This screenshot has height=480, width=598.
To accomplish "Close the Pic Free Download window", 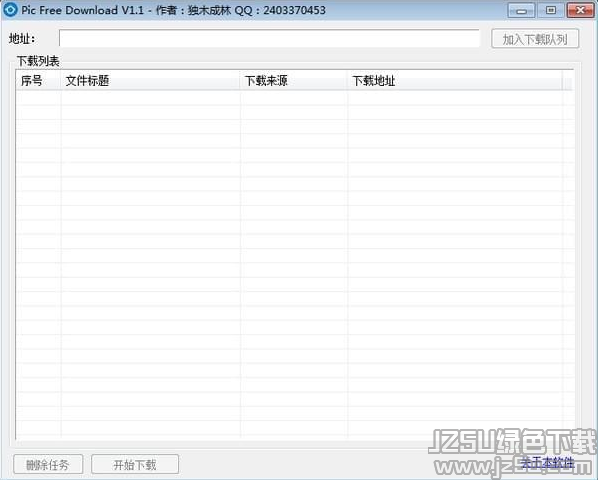I will pyautogui.click(x=580, y=10).
